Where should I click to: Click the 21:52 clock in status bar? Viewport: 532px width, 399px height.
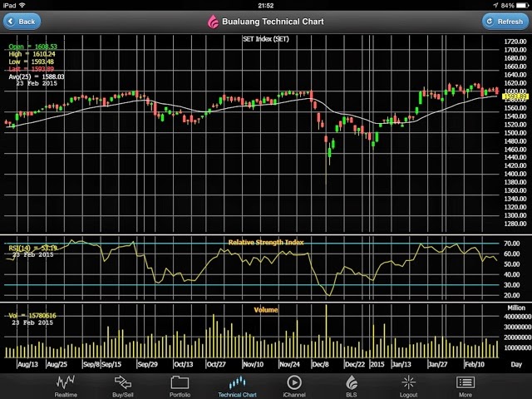pyautogui.click(x=266, y=6)
